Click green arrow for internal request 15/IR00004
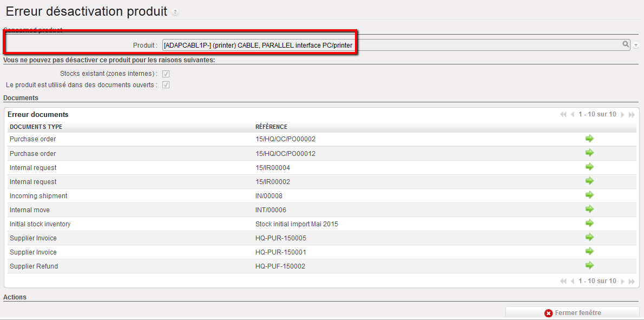Viewport: 644px width, 320px height. [589, 167]
